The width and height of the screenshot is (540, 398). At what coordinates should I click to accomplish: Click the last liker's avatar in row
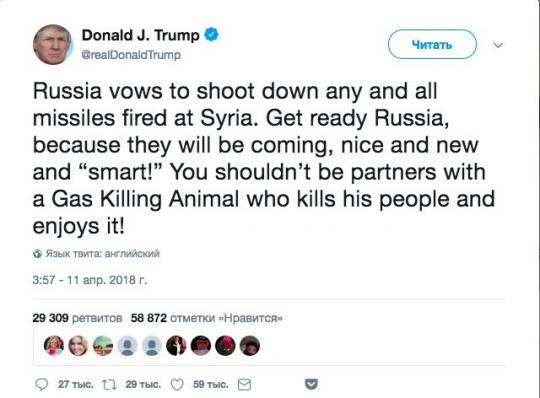250,345
